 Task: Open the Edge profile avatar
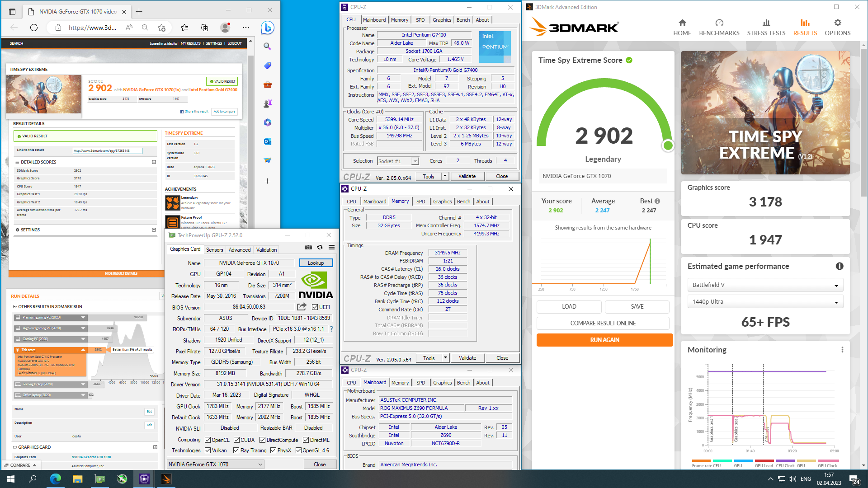coord(225,28)
